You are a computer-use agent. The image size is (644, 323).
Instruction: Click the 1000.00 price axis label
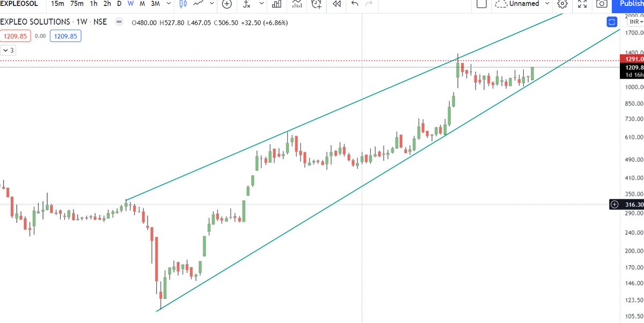tap(633, 87)
